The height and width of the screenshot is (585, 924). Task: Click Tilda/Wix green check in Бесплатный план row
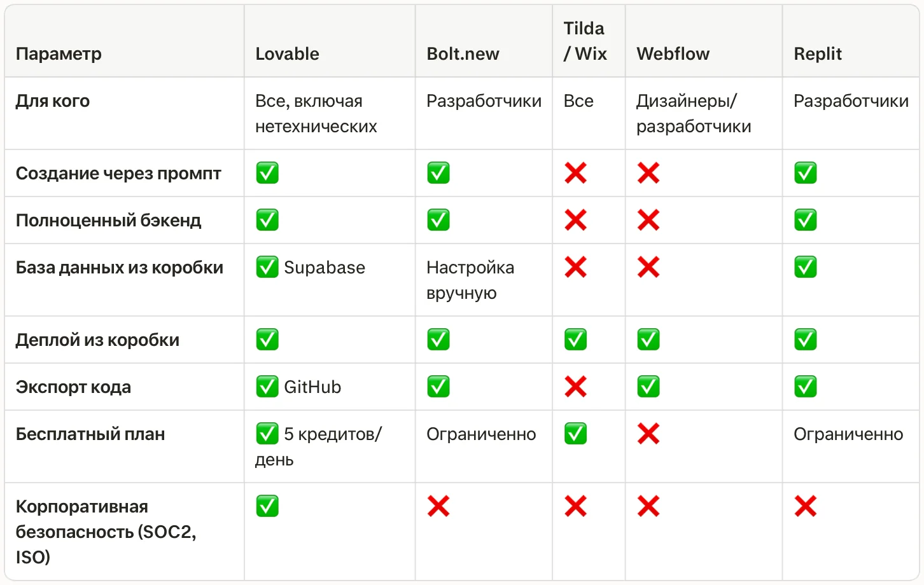point(575,434)
